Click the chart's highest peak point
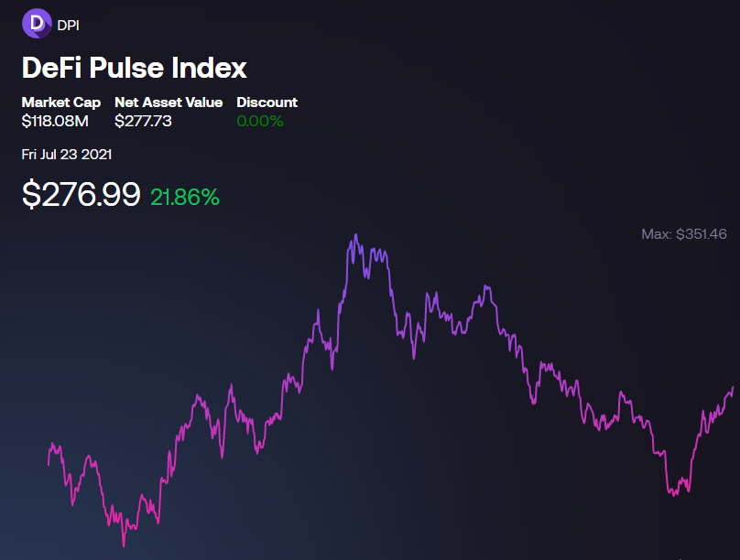The height and width of the screenshot is (560, 740). click(356, 235)
